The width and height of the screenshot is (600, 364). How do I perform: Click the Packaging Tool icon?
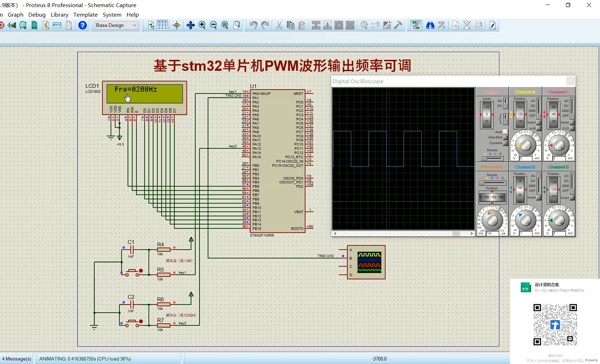[387, 25]
